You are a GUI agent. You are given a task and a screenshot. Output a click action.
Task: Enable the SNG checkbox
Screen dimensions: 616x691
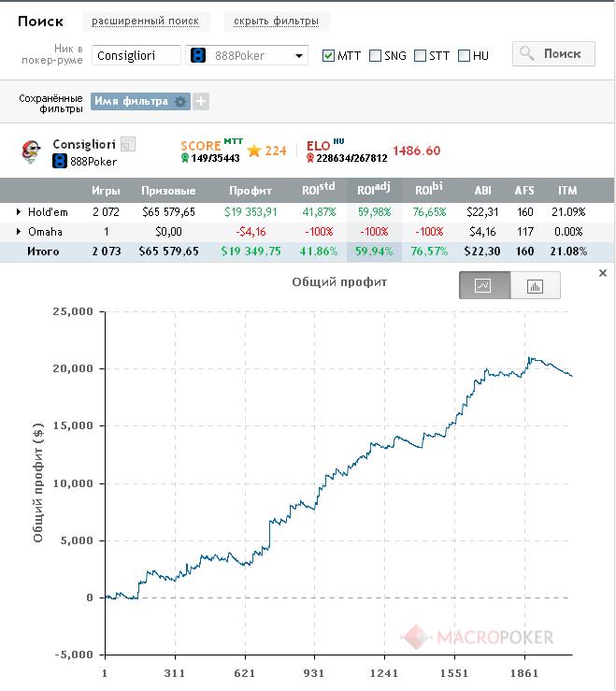click(x=376, y=56)
